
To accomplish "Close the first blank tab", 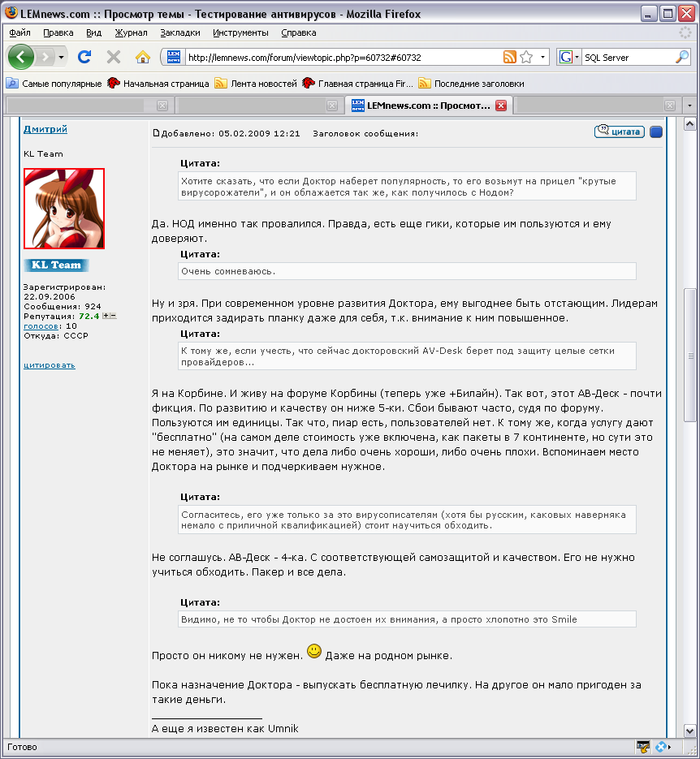I will (162, 106).
